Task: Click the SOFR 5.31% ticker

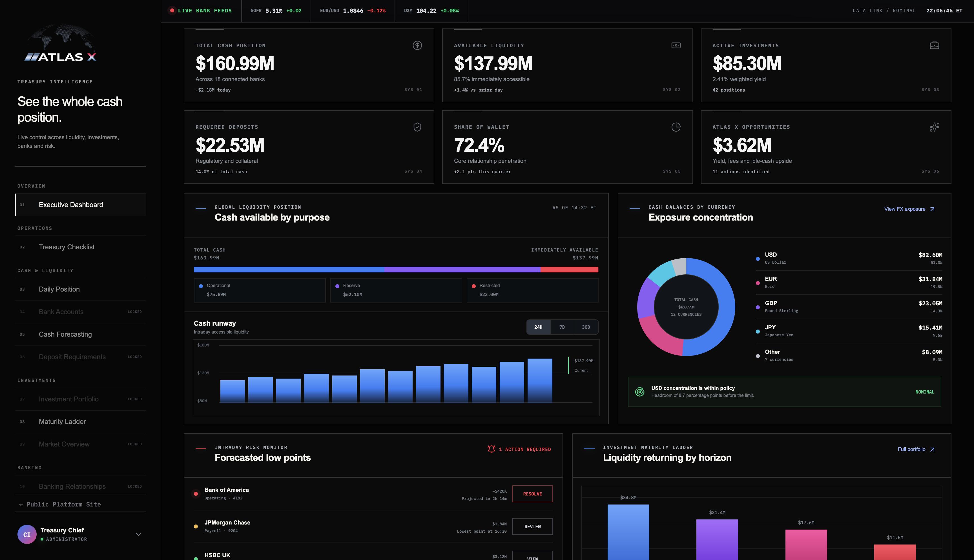Action: 276,10
